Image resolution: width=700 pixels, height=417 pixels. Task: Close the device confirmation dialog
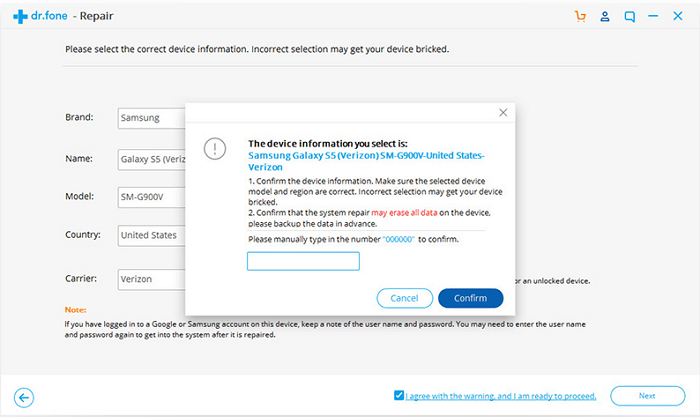[503, 113]
